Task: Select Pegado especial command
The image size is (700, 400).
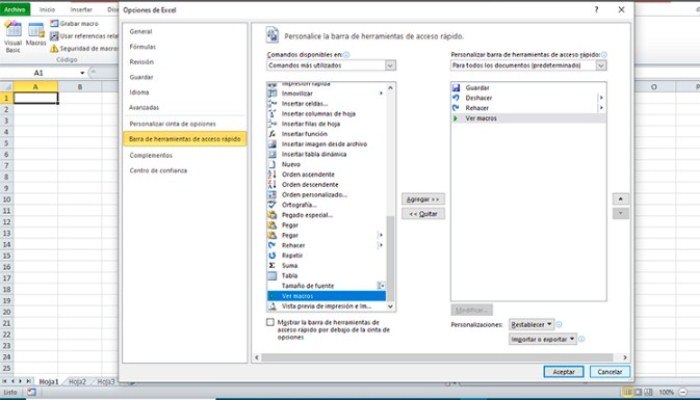Action: pyautogui.click(x=326, y=215)
